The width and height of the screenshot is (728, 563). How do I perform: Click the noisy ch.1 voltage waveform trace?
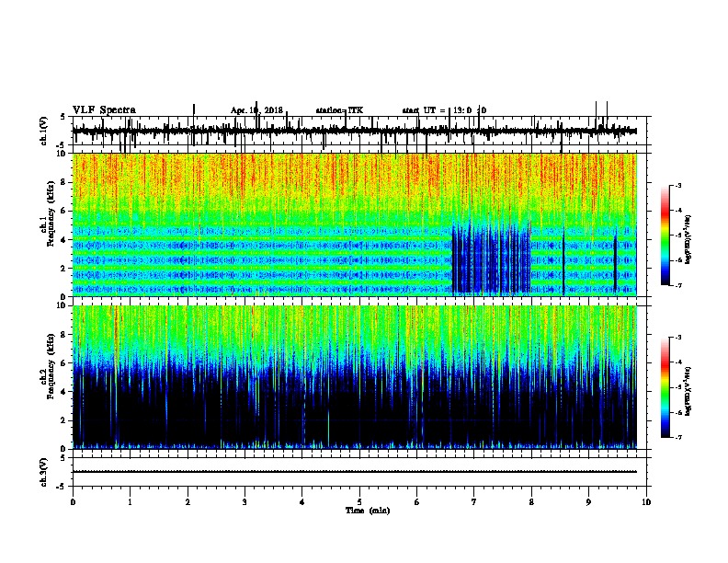coord(354,131)
